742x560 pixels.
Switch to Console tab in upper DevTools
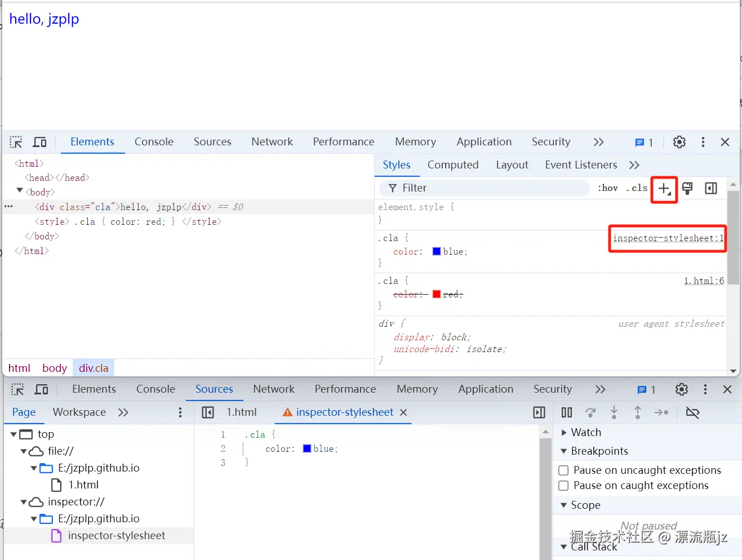click(x=154, y=142)
